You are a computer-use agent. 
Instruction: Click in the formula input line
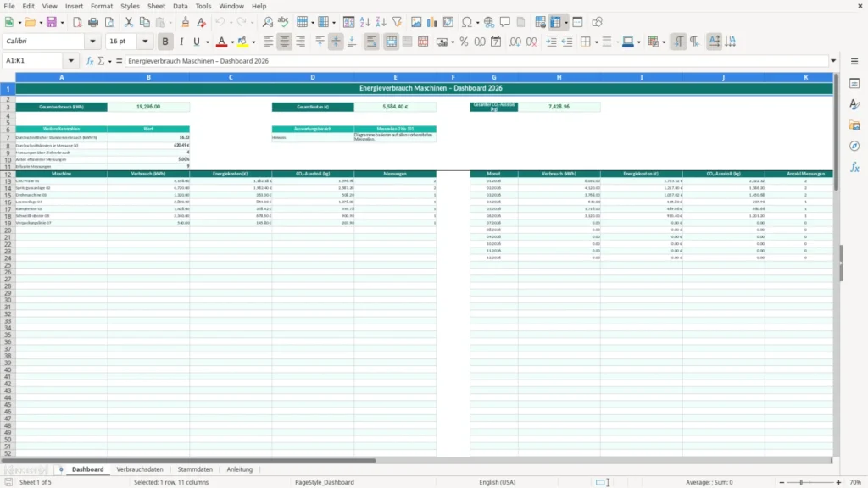click(476, 61)
